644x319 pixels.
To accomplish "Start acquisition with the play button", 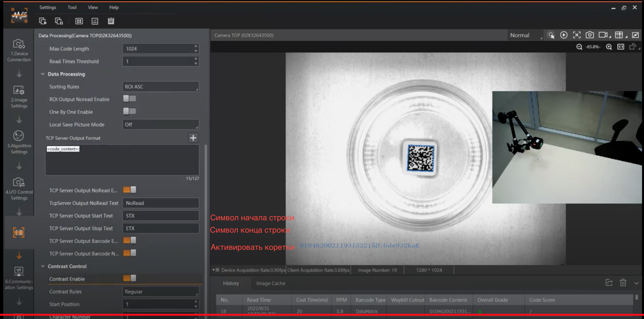I will (x=564, y=35).
